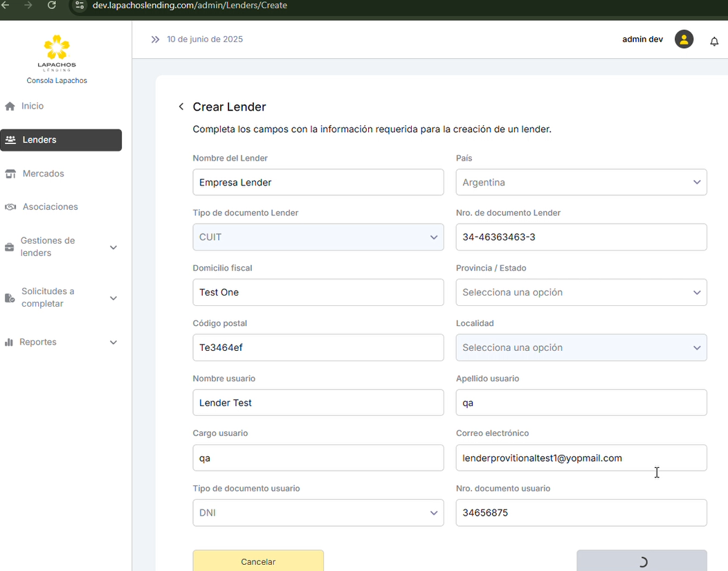Click the notification bell icon
Screen dimensions: 728x571
pos(714,42)
